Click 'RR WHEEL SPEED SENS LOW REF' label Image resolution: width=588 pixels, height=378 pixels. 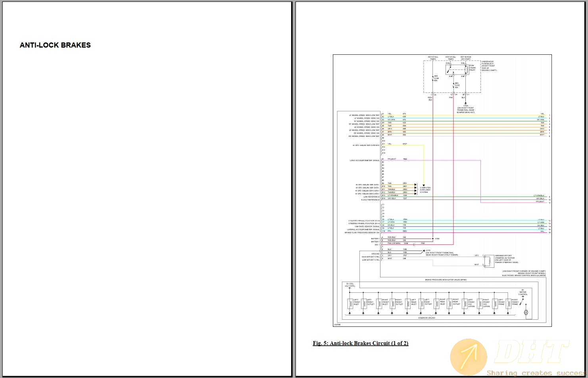364,136
